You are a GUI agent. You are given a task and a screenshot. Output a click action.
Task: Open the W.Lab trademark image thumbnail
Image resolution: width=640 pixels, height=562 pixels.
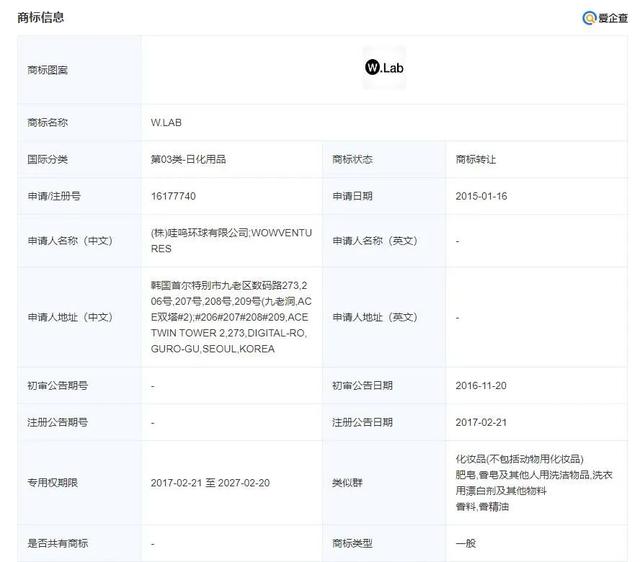pos(384,67)
